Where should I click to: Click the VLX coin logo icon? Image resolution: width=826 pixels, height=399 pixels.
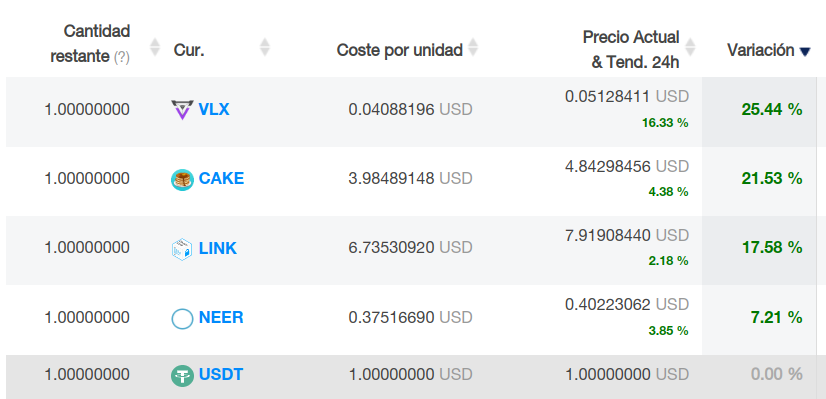[182, 110]
